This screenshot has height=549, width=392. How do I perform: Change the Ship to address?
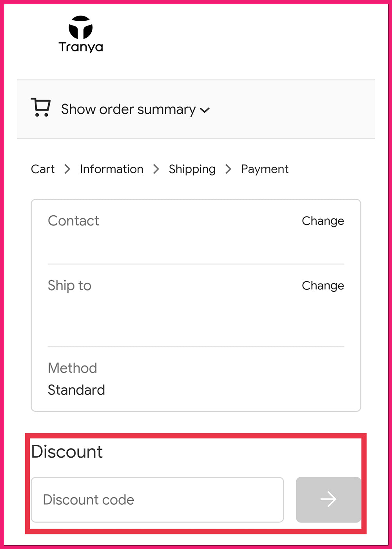323,285
